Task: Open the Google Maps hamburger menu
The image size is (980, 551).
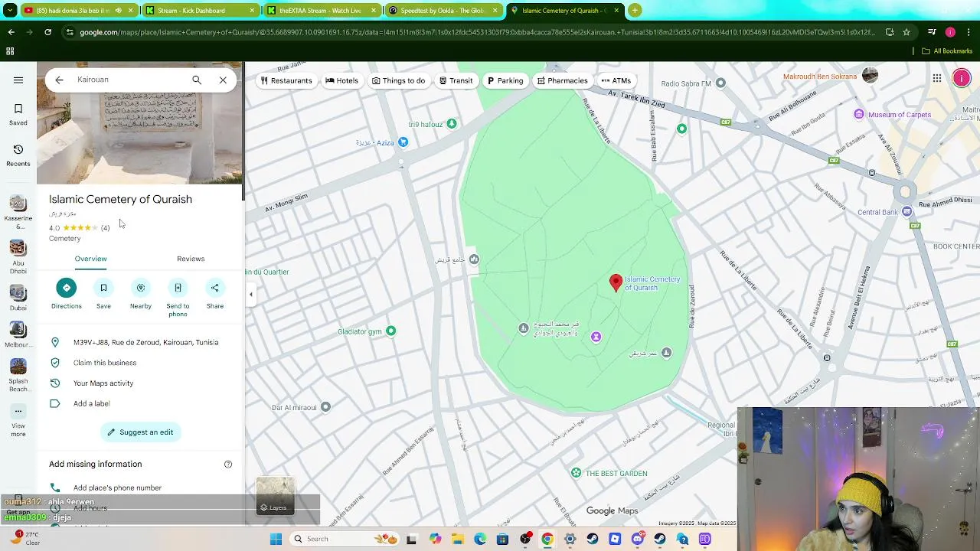Action: pyautogui.click(x=18, y=80)
